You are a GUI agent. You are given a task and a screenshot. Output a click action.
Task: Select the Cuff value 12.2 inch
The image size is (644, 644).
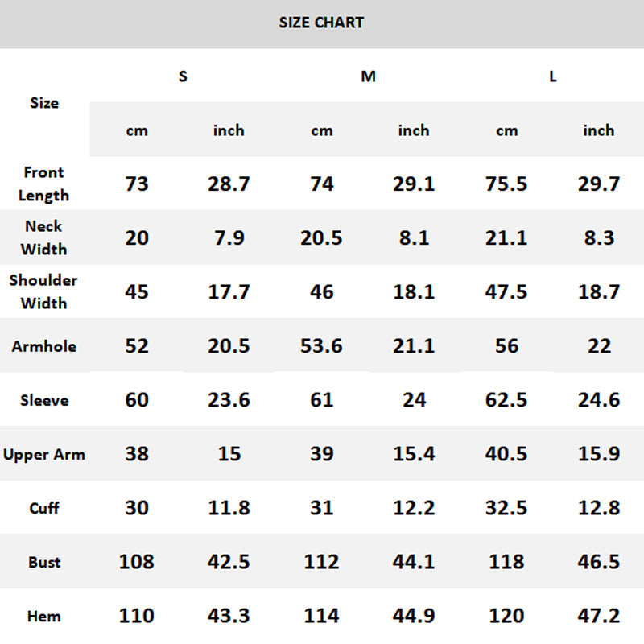(414, 508)
